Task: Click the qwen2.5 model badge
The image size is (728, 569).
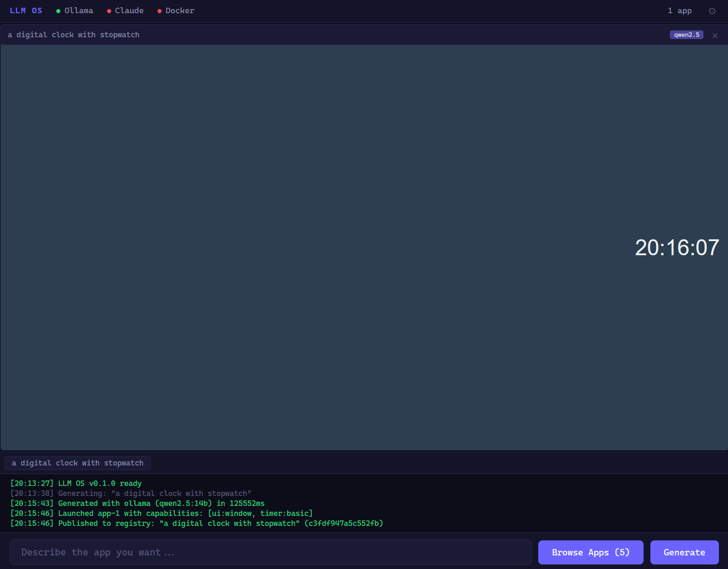Action: 686,35
